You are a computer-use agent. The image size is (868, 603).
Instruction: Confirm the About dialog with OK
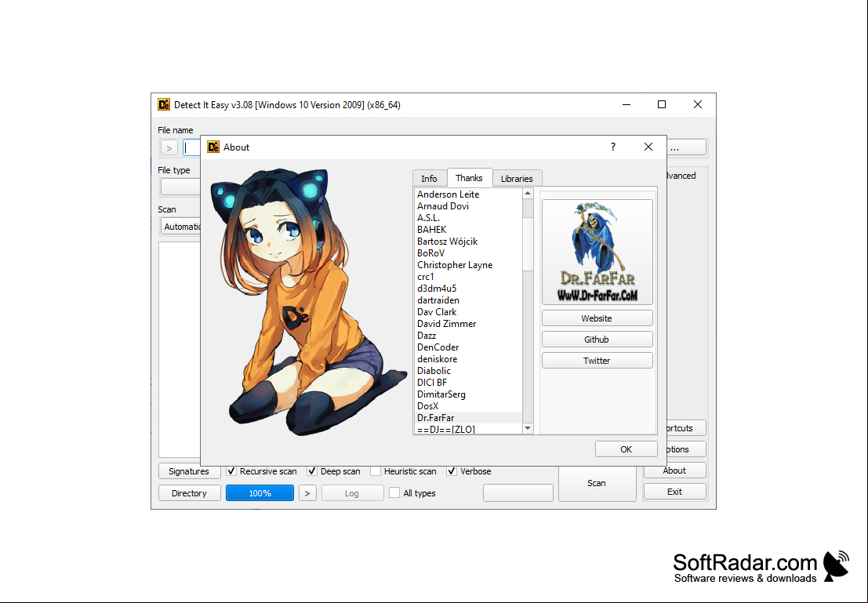626,449
